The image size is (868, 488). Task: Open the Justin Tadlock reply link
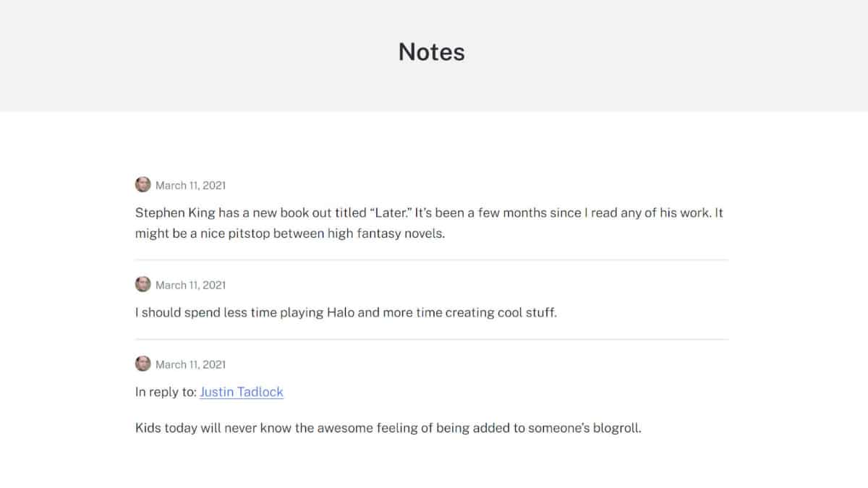[242, 392]
